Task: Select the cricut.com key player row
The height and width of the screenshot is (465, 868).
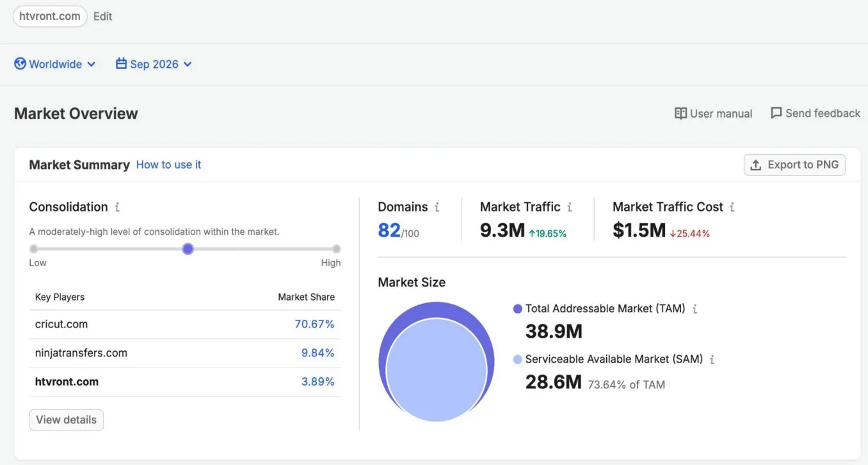Action: click(x=185, y=325)
